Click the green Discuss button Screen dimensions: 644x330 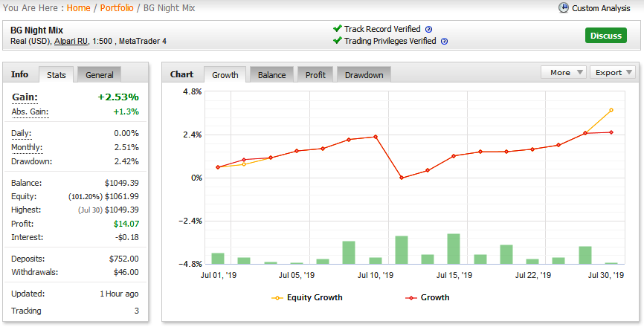(606, 36)
